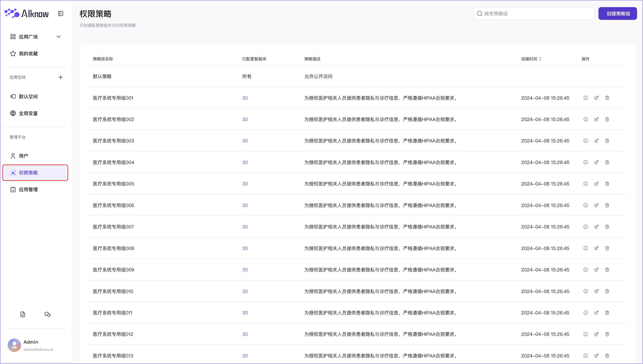This screenshot has width=643, height=364.
Task: Collapse the sidebar panel icon
Action: pyautogui.click(x=61, y=13)
